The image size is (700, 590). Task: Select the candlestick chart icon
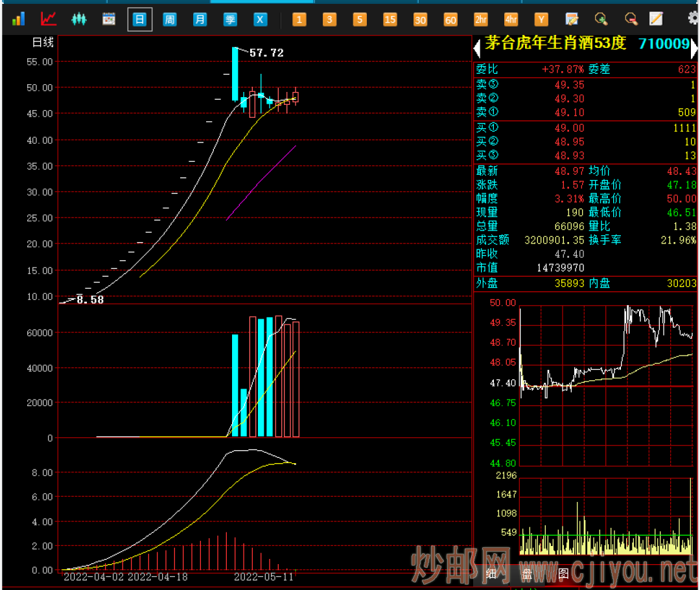pos(78,19)
